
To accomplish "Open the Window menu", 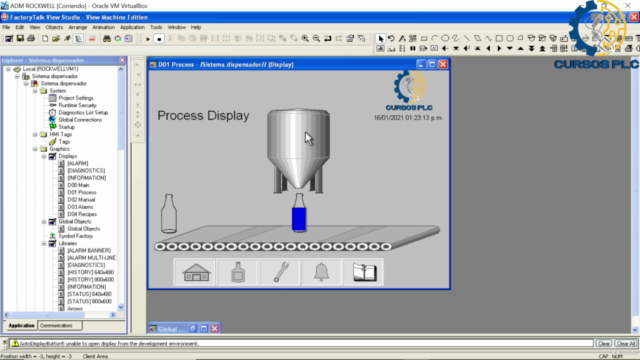I will coord(176,27).
